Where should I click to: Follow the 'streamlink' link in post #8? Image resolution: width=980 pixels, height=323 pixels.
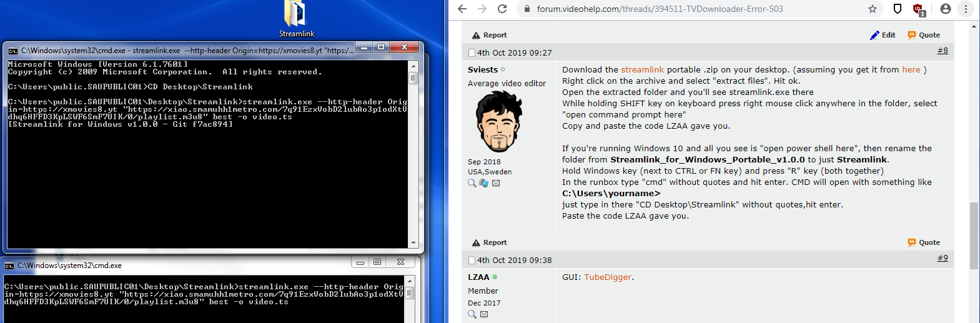click(642, 69)
